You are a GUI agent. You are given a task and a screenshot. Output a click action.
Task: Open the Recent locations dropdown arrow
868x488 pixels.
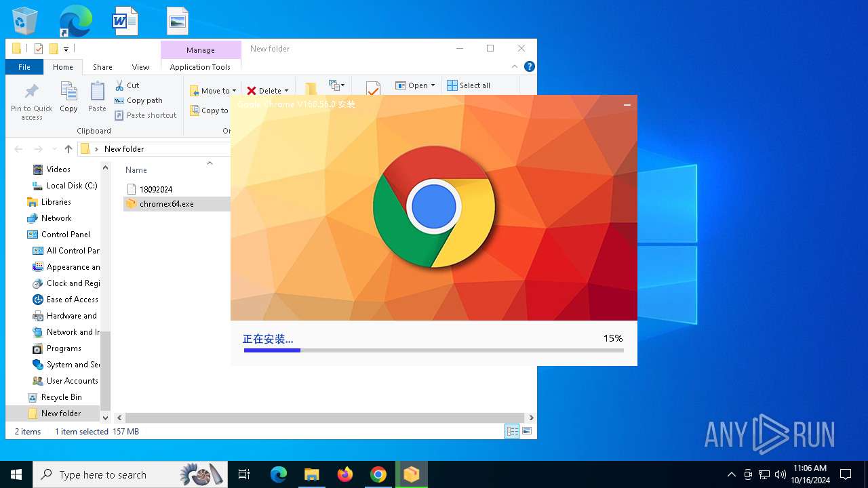pyautogui.click(x=54, y=149)
